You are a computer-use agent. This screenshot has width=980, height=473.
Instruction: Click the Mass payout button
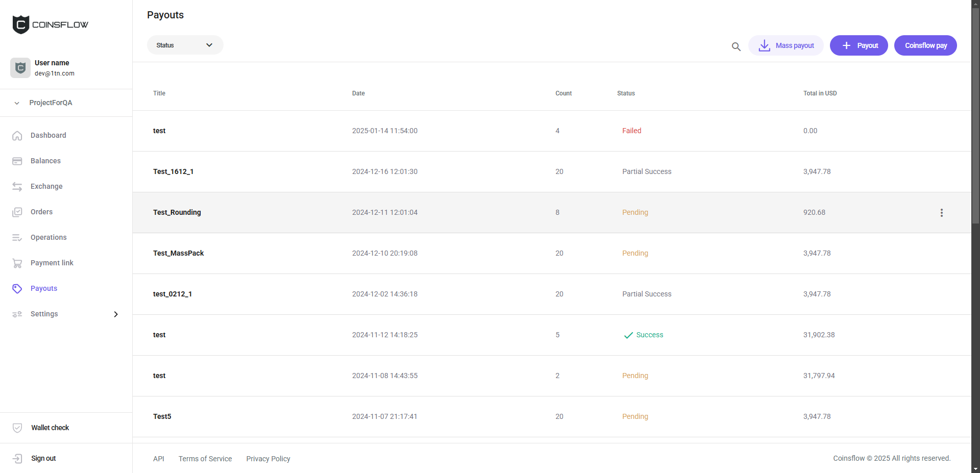point(786,45)
